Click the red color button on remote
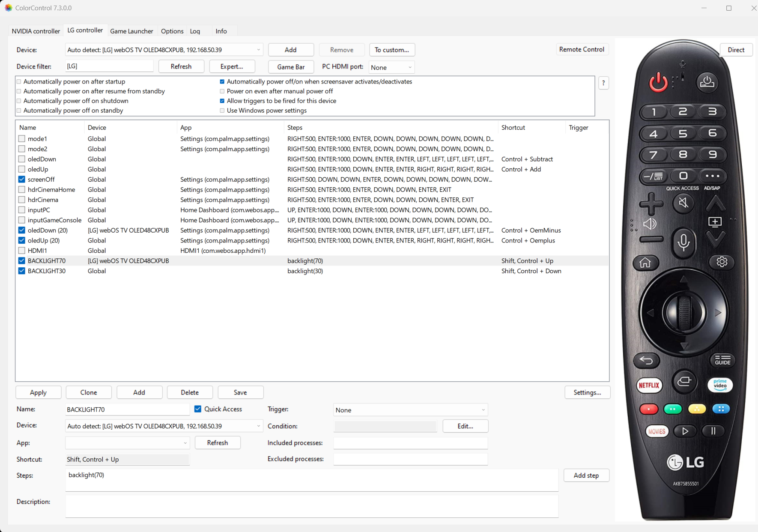The height and width of the screenshot is (532, 758). click(648, 409)
